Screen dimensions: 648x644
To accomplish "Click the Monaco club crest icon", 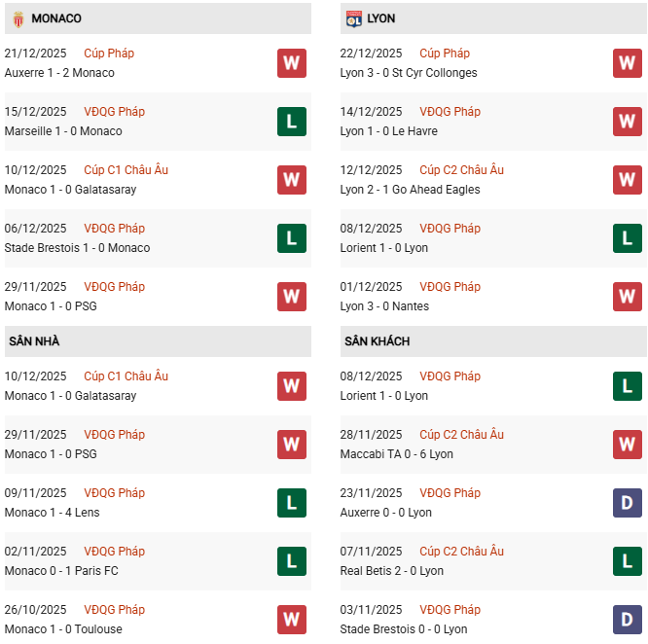I will coord(18,18).
